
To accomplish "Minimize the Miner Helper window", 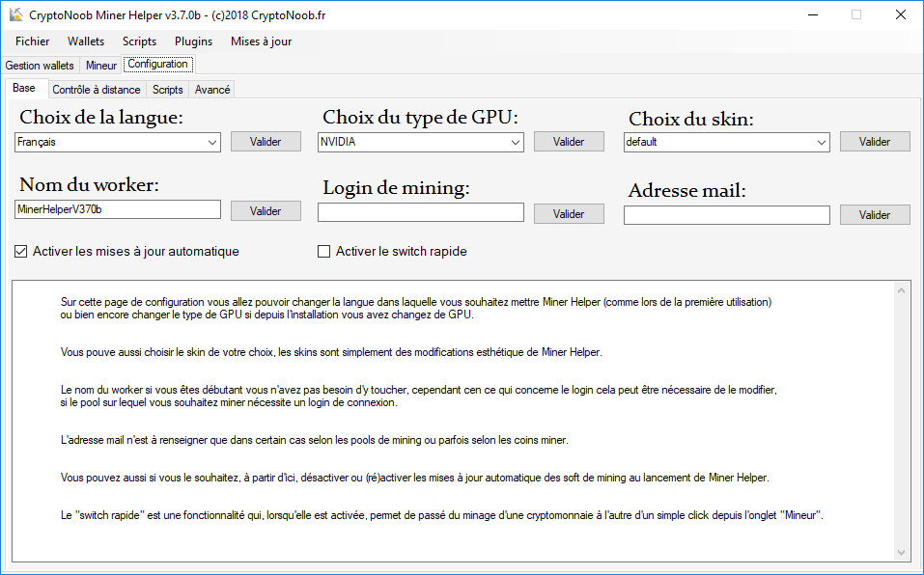I will (813, 15).
